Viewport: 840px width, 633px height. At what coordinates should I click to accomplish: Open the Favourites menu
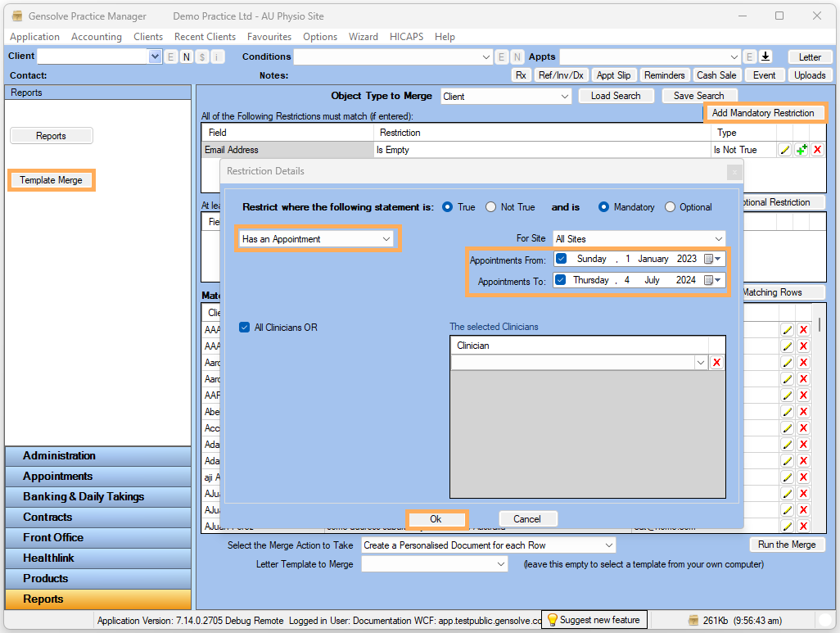pos(269,37)
